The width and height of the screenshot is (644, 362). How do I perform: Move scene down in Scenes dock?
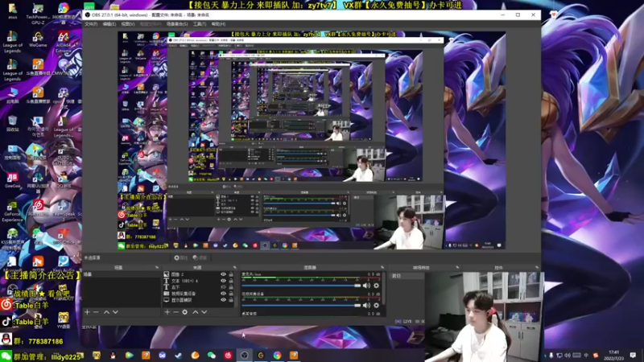(115, 312)
